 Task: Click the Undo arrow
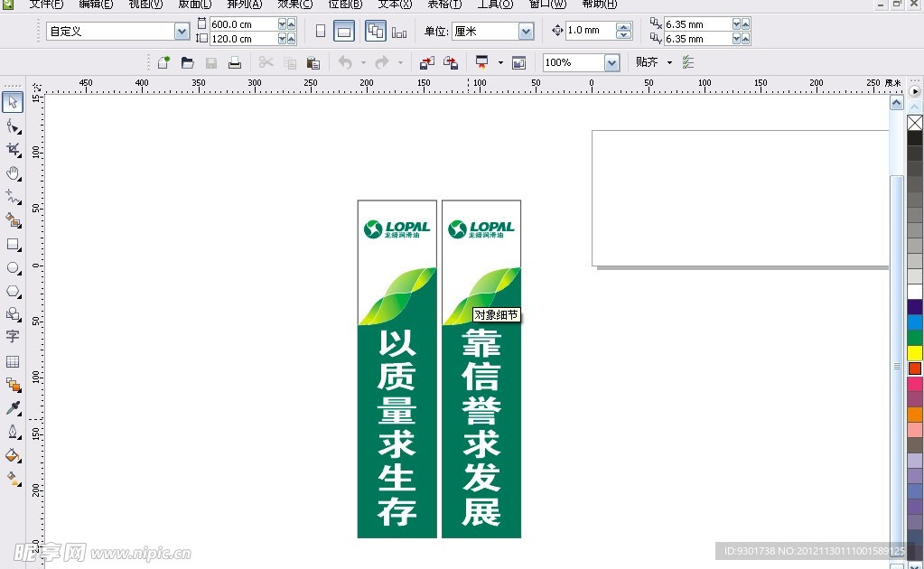[345, 62]
